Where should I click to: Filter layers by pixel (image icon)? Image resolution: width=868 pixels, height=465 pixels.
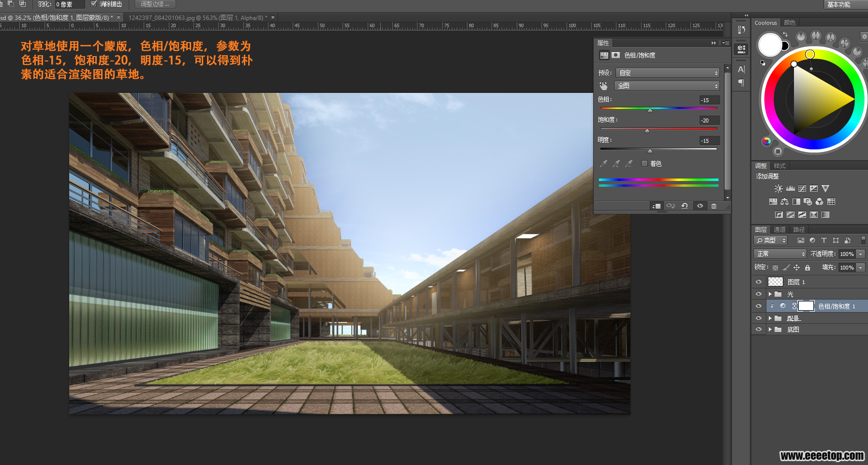pos(801,240)
